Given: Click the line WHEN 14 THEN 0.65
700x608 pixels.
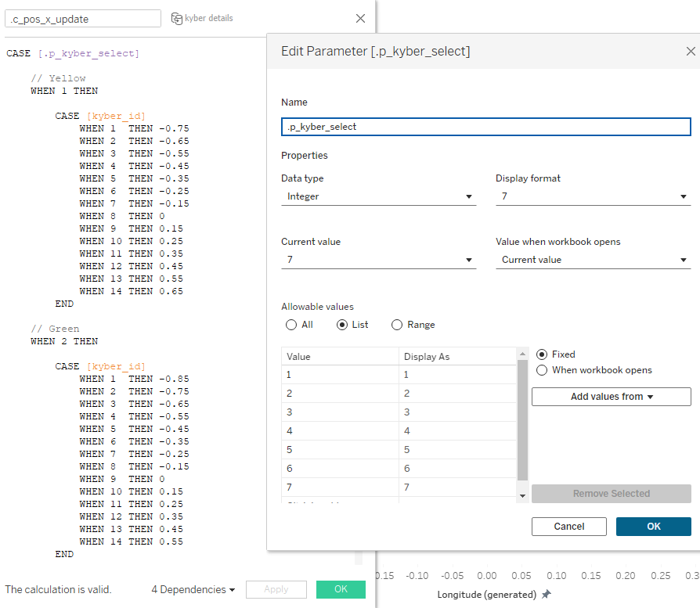Looking at the screenshot, I should point(132,291).
